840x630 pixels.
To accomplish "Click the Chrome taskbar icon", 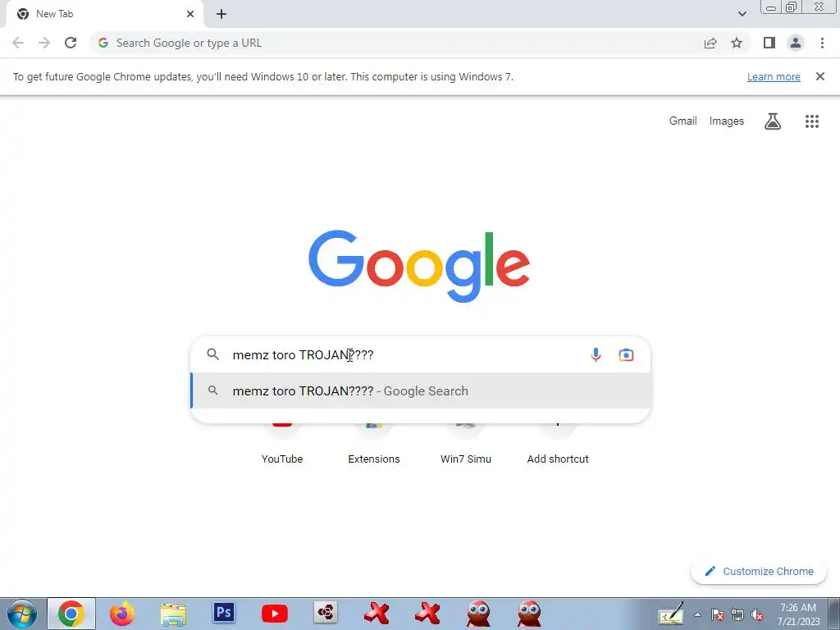I will point(71,614).
